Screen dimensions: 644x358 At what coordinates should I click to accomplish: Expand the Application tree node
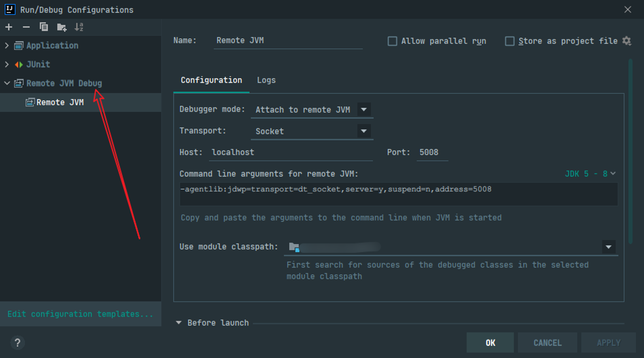click(7, 46)
